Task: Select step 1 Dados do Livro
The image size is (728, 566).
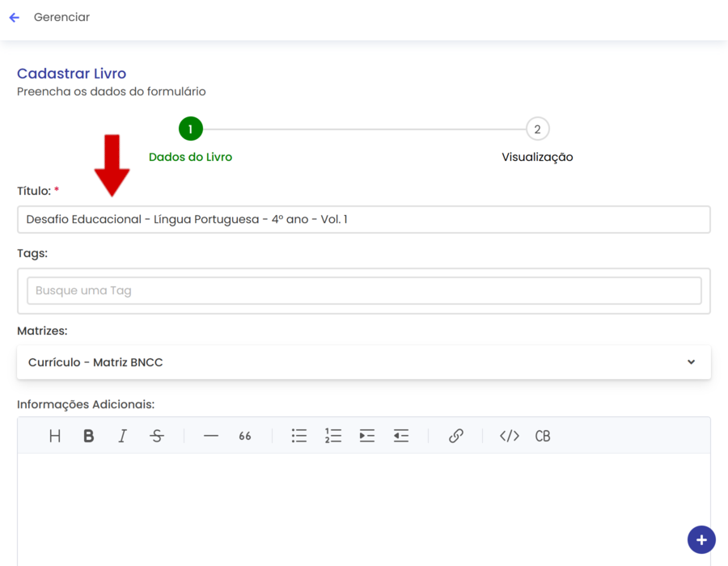Action: click(x=191, y=129)
